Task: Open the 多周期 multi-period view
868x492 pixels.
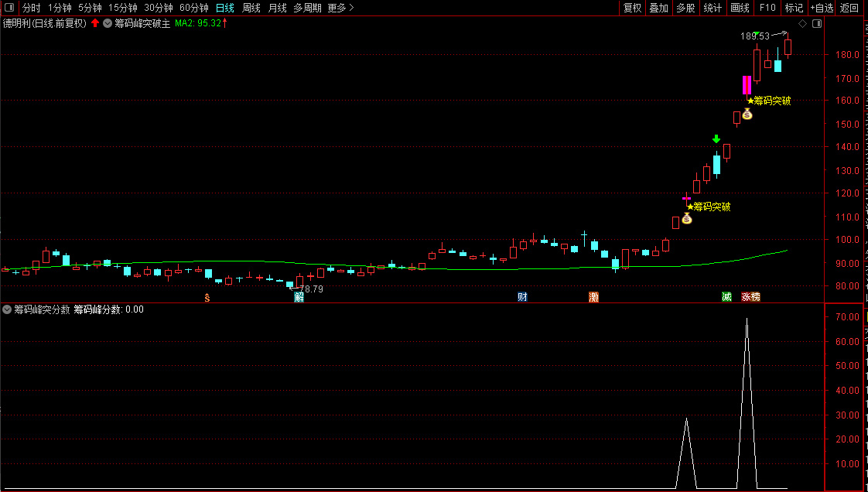Action: (307, 8)
